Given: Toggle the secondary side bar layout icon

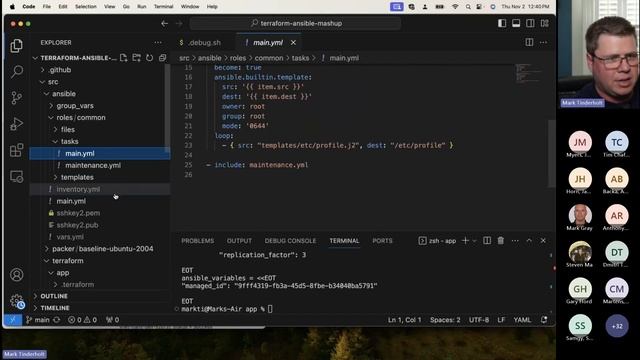Looking at the screenshot, I should [x=530, y=23].
